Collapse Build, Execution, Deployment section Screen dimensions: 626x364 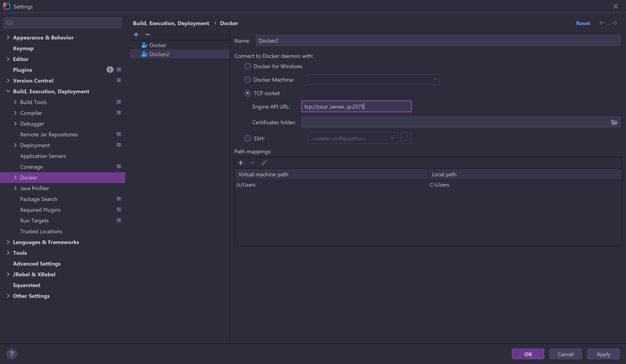point(8,91)
